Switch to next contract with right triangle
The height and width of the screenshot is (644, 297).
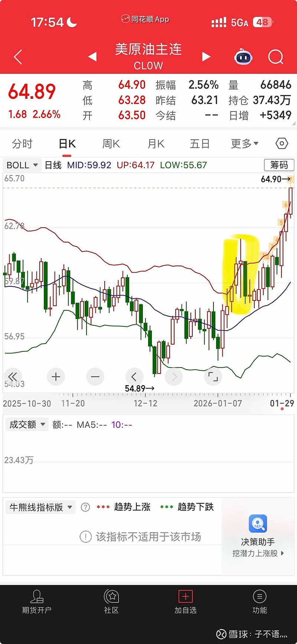click(x=206, y=57)
